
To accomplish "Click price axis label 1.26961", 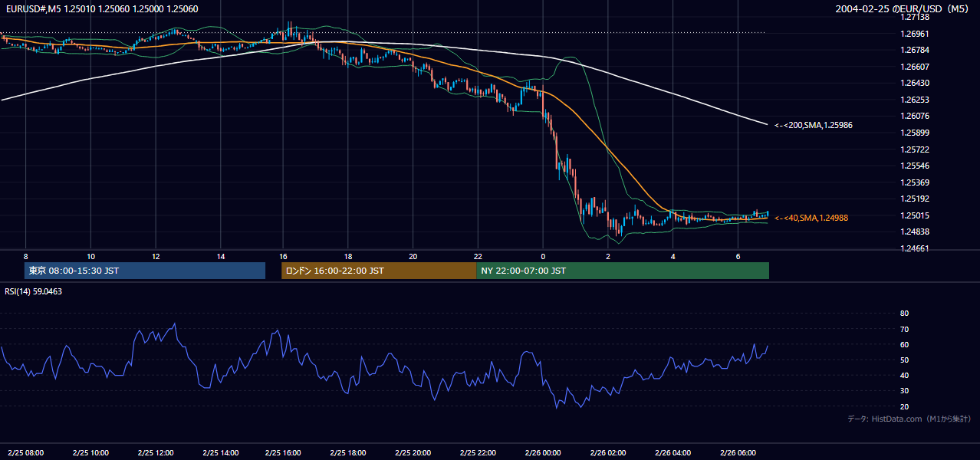I will [x=916, y=34].
